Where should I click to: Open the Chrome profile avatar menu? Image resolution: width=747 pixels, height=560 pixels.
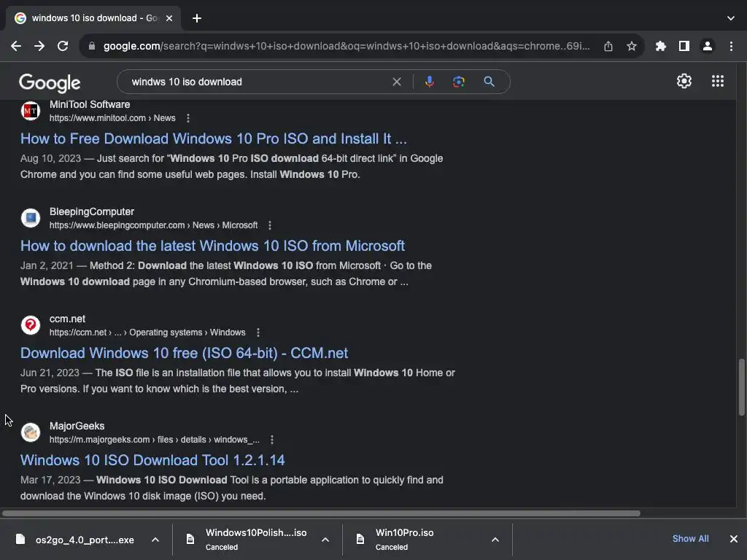pyautogui.click(x=708, y=46)
